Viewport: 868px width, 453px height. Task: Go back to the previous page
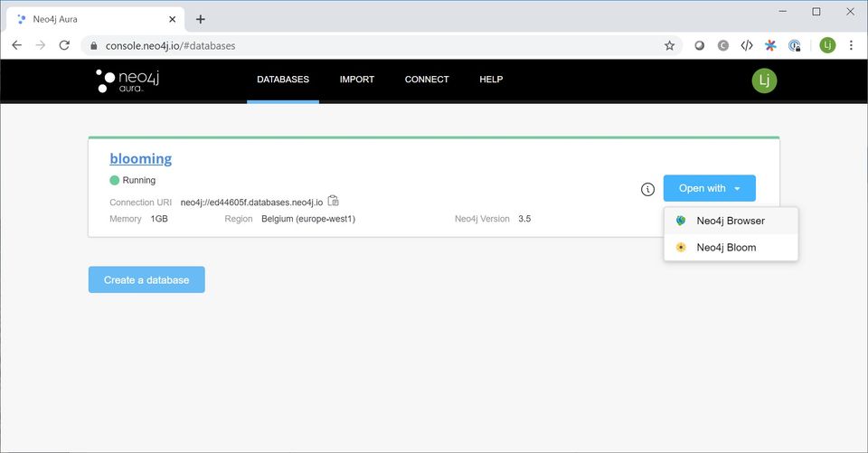click(16, 45)
